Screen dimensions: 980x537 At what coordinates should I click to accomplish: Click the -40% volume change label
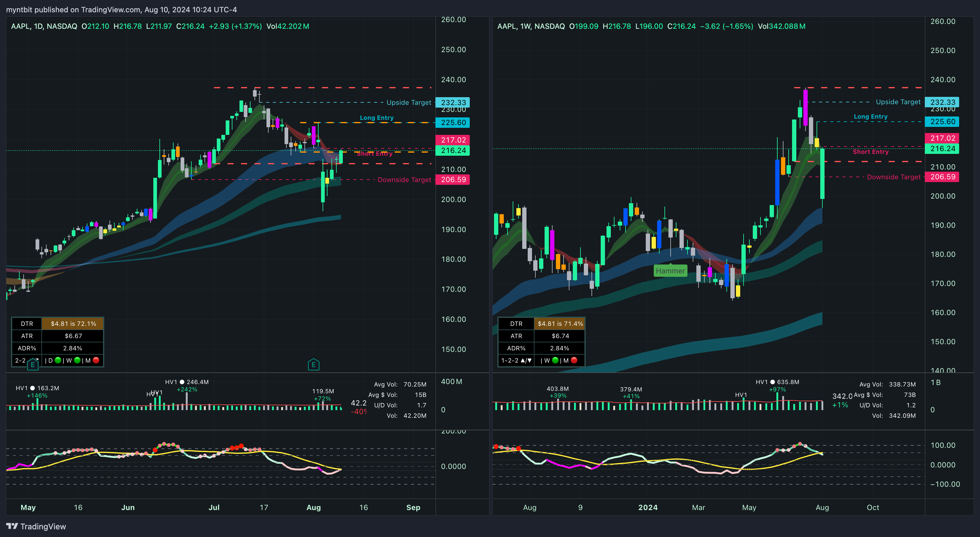click(359, 412)
